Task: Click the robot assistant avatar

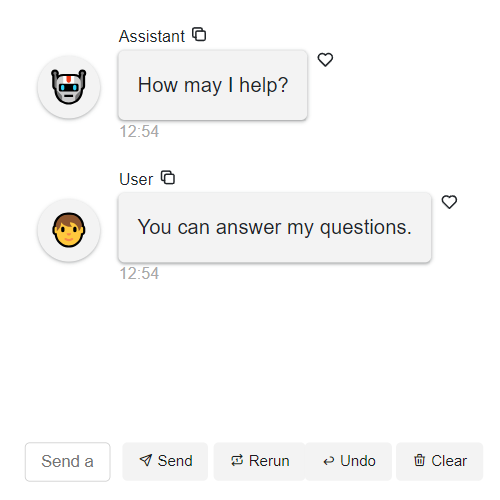Action: [69, 87]
